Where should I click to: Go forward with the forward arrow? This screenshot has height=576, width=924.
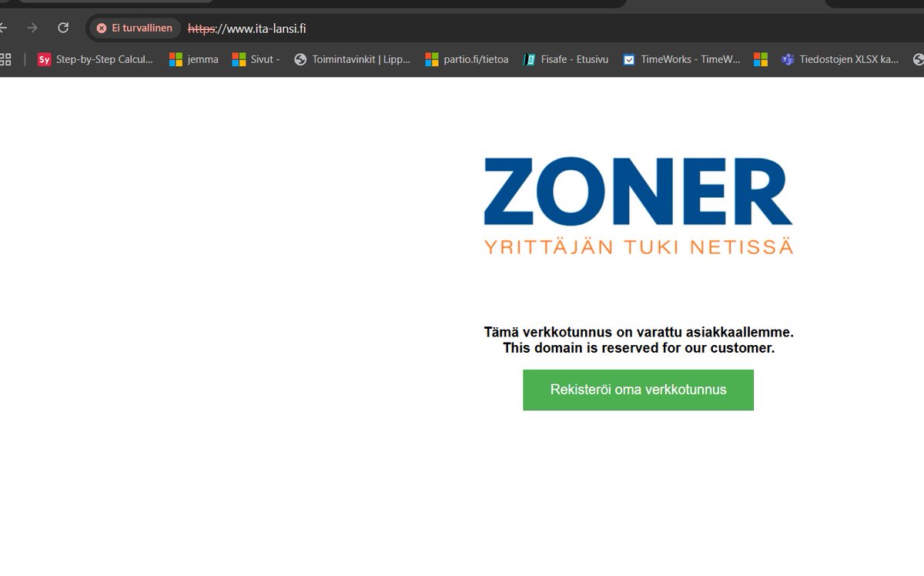(32, 28)
